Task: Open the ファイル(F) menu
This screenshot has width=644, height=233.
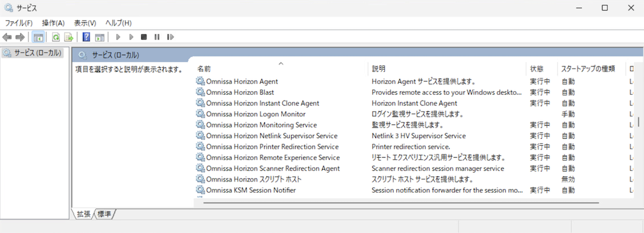Action: [18, 23]
